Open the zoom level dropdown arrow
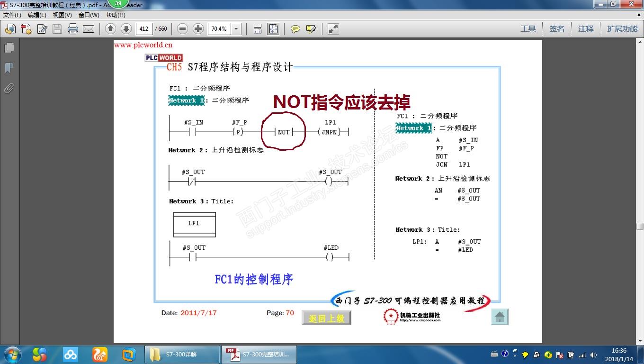 click(x=236, y=29)
